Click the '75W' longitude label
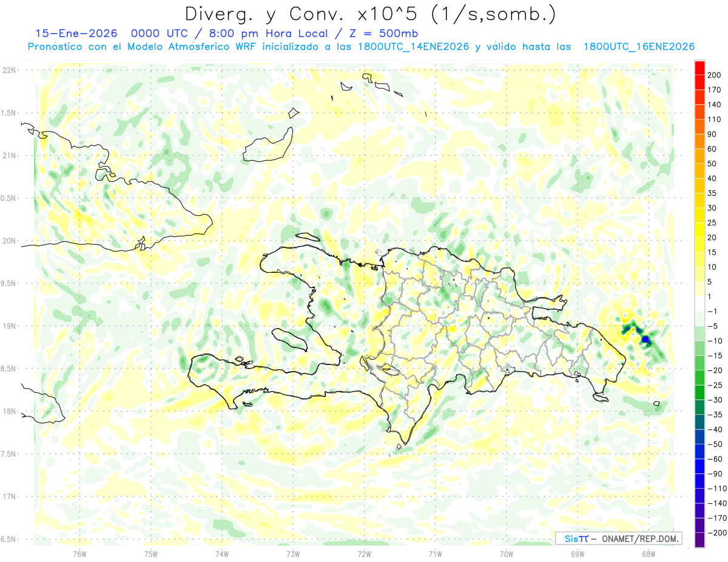The width and height of the screenshot is (728, 562). click(x=151, y=554)
